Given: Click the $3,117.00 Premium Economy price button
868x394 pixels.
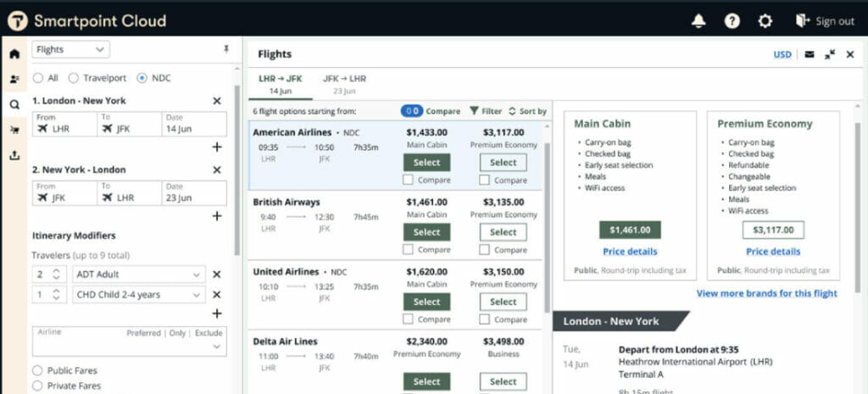Looking at the screenshot, I should coord(773,230).
